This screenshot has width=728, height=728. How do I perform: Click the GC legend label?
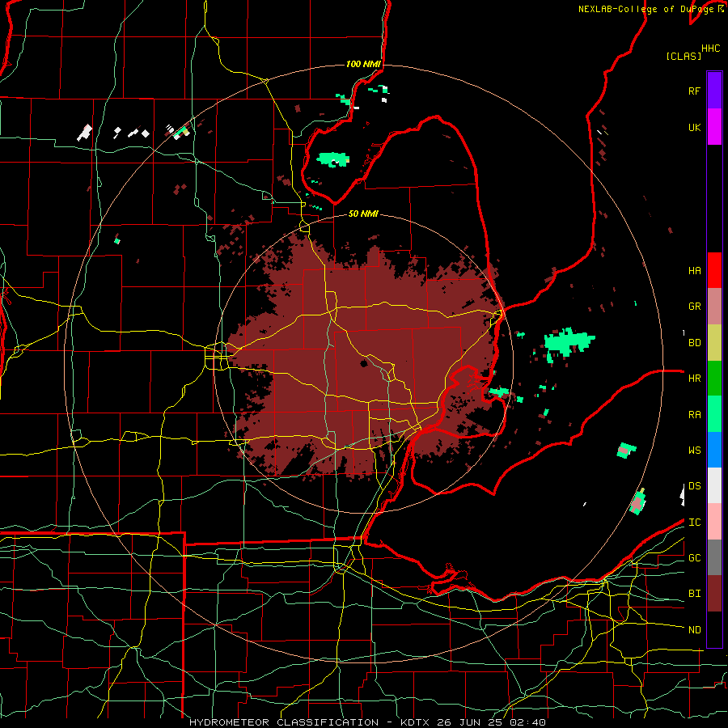point(694,558)
